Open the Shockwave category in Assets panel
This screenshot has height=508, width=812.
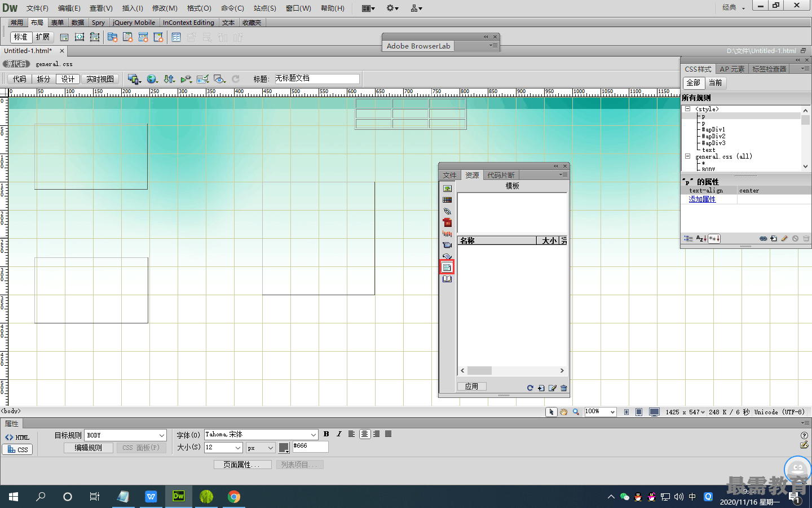pyautogui.click(x=447, y=234)
